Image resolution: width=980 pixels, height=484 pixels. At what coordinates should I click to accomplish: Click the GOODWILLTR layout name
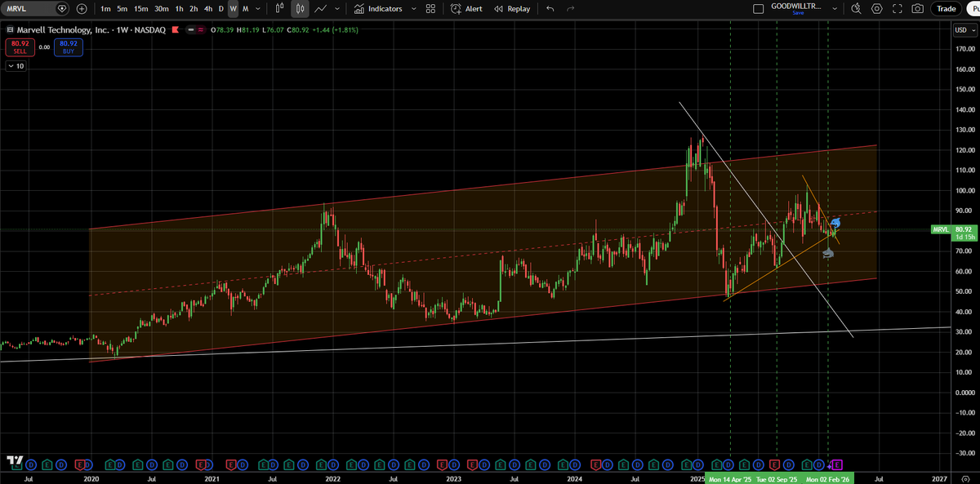click(796, 6)
